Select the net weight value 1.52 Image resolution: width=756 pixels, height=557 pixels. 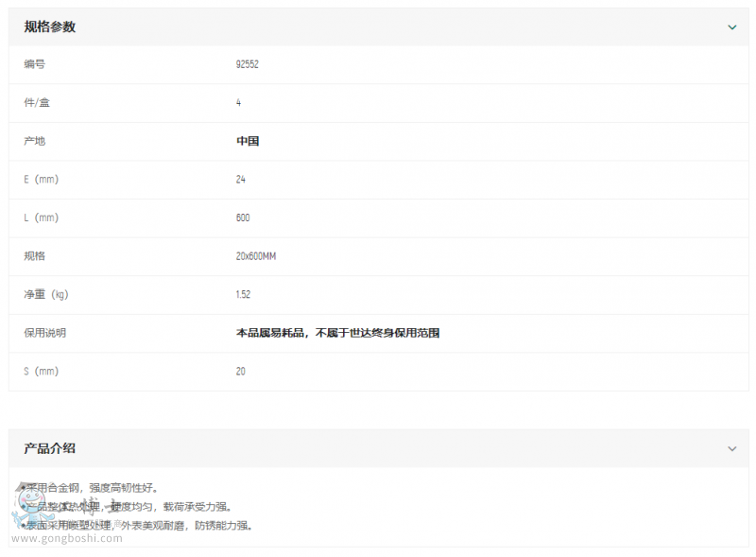pos(243,295)
